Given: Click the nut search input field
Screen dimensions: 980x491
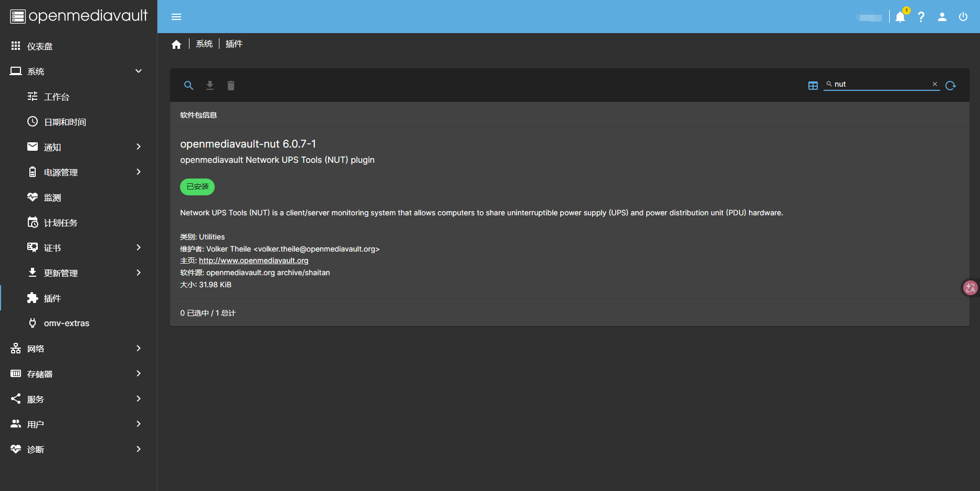Looking at the screenshot, I should tap(882, 84).
